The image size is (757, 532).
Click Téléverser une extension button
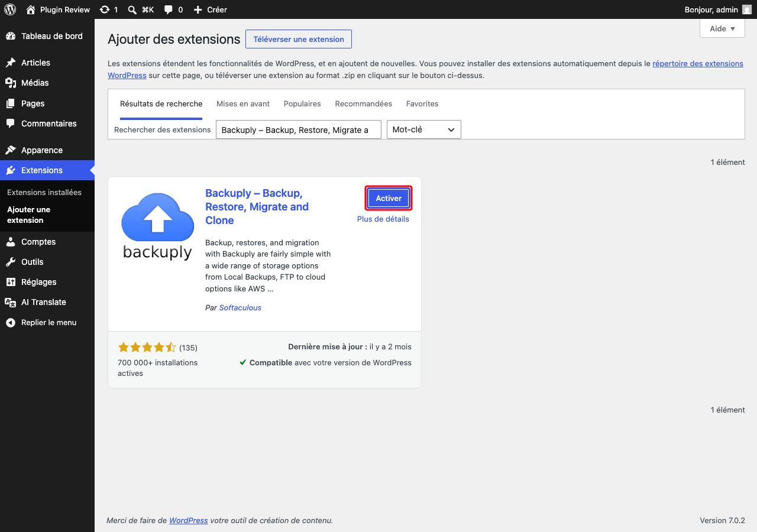[299, 39]
